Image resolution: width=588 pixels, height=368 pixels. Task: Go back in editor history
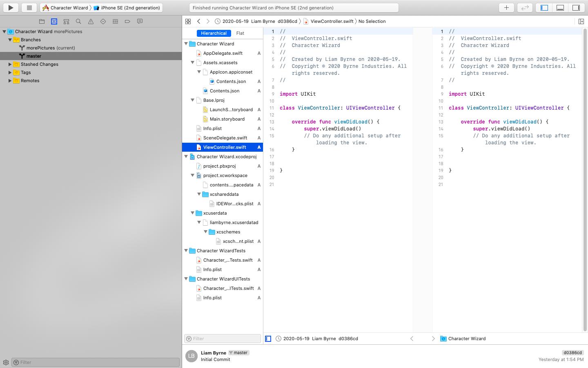(198, 21)
